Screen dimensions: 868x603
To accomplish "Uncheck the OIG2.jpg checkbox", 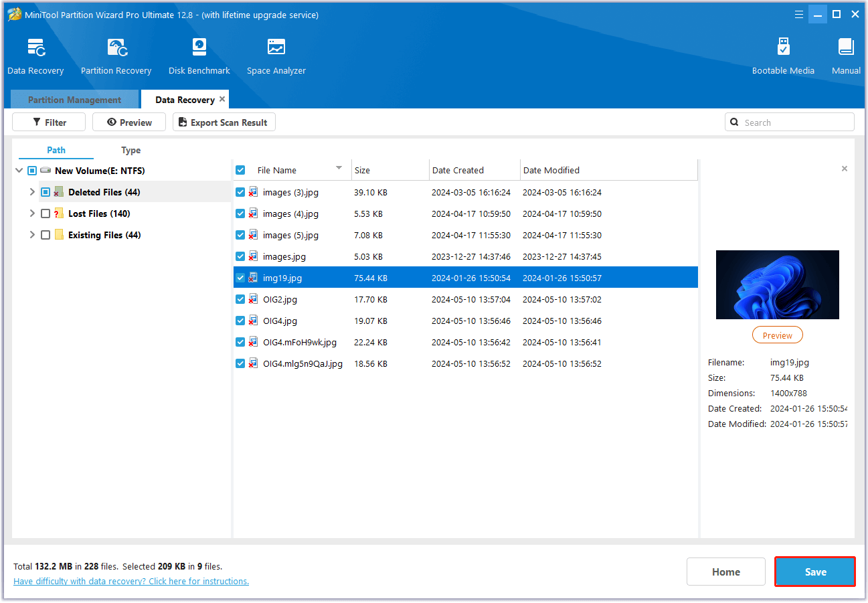I will tap(240, 299).
